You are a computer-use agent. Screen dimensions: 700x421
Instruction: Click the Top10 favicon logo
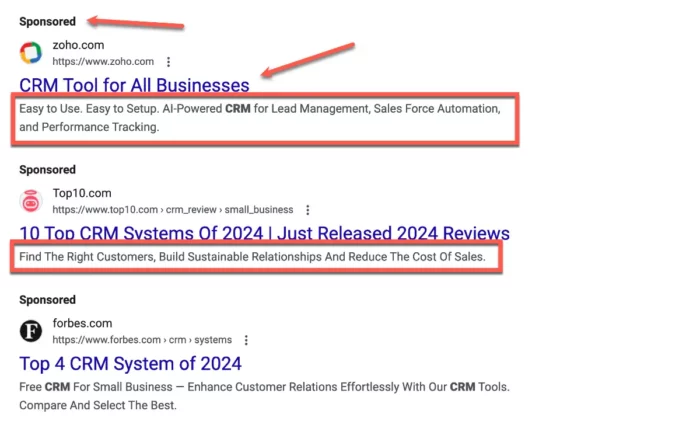coord(31,201)
